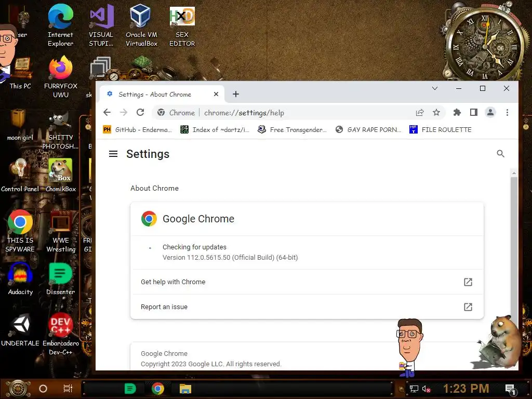Click the Settings search magnifier
The height and width of the screenshot is (399, 532).
(500, 154)
